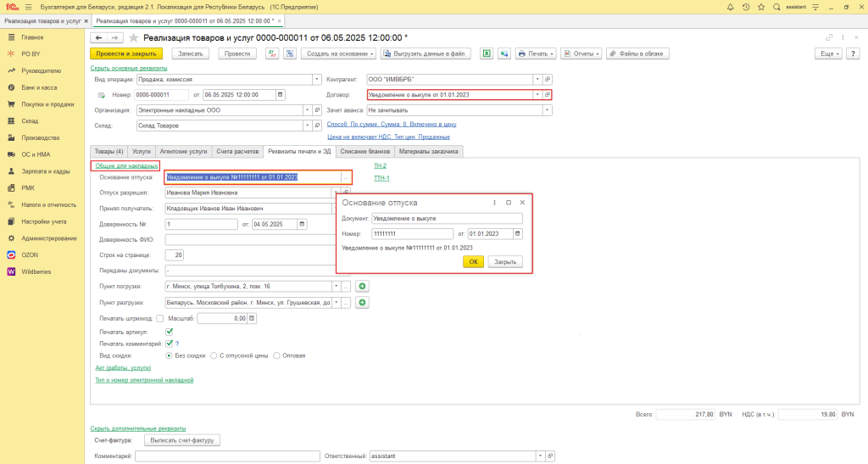Open Склад section in sidebar
This screenshot has width=868, height=464.
[30, 120]
